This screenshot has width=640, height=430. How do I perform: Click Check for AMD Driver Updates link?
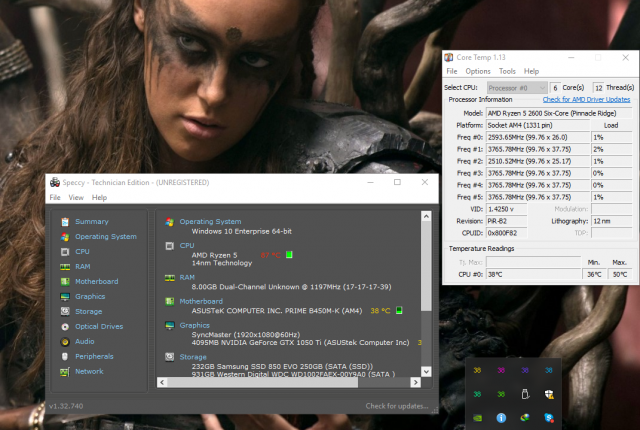[x=586, y=100]
